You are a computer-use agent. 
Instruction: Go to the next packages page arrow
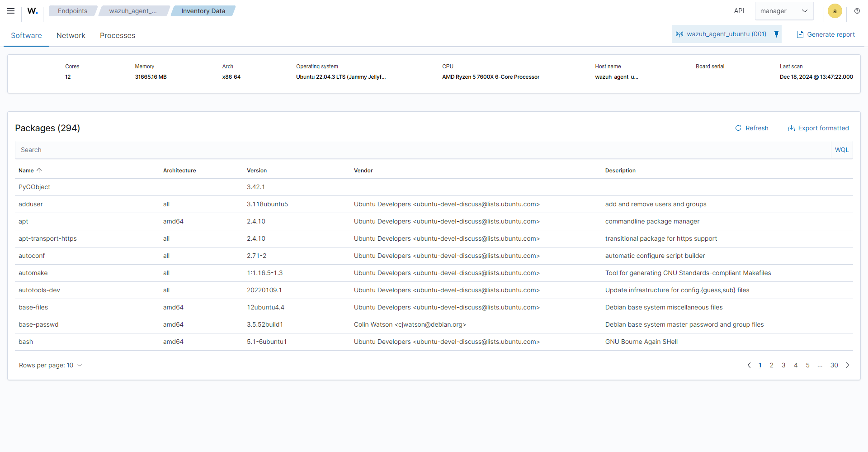click(x=848, y=365)
